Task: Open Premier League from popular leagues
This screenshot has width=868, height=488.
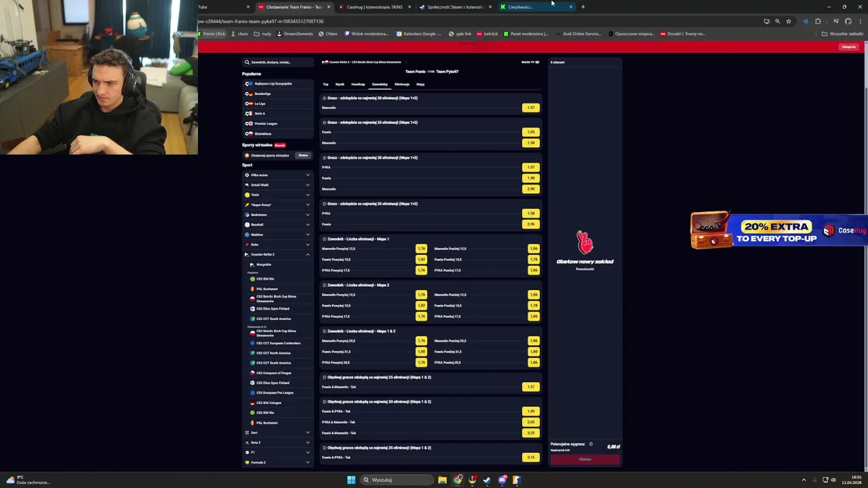Action: pyautogui.click(x=278, y=123)
